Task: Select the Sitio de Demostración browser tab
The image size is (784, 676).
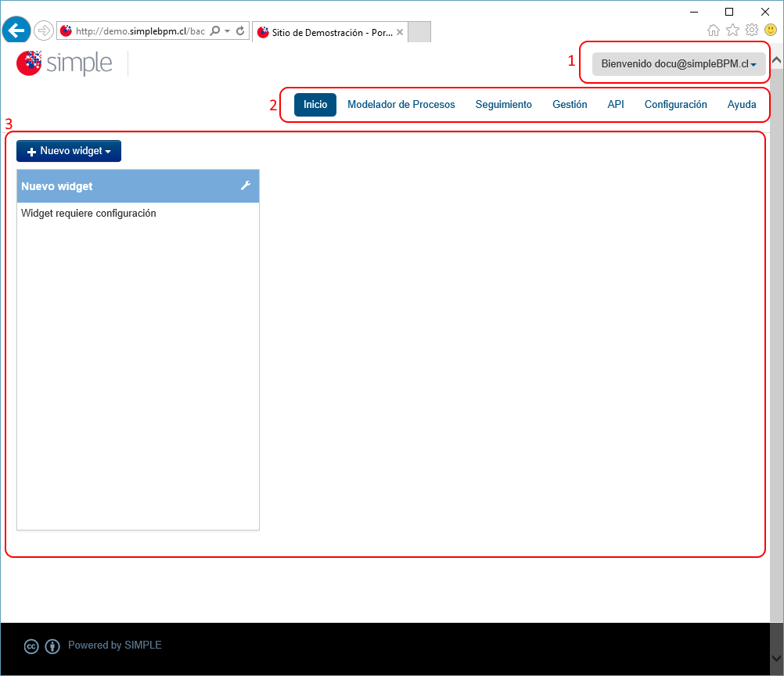Action: [330, 32]
